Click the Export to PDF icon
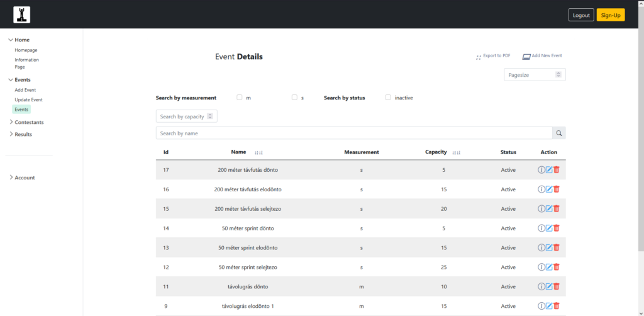 tap(479, 57)
